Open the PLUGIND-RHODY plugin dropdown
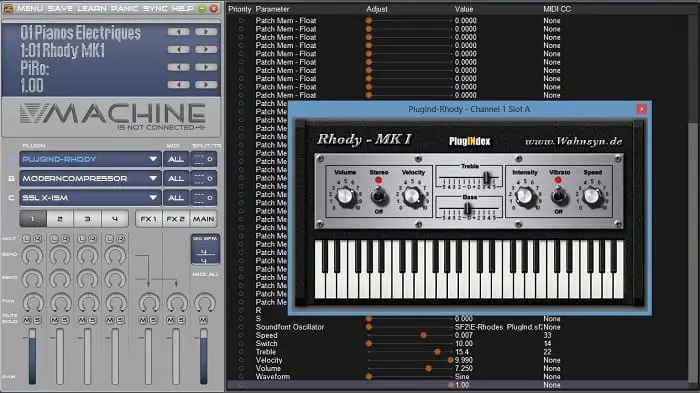This screenshot has width=700, height=393. (90, 159)
